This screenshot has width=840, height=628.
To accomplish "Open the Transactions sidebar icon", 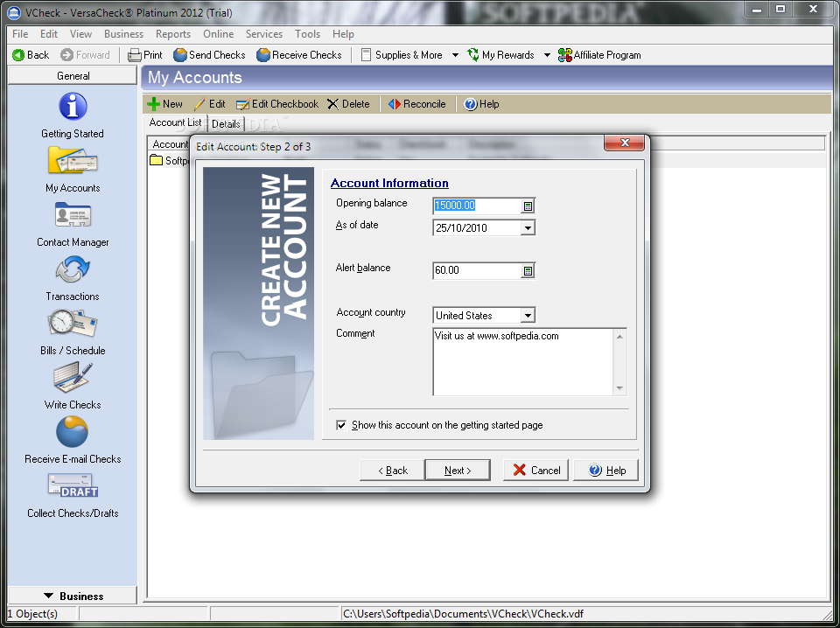I will (x=73, y=269).
